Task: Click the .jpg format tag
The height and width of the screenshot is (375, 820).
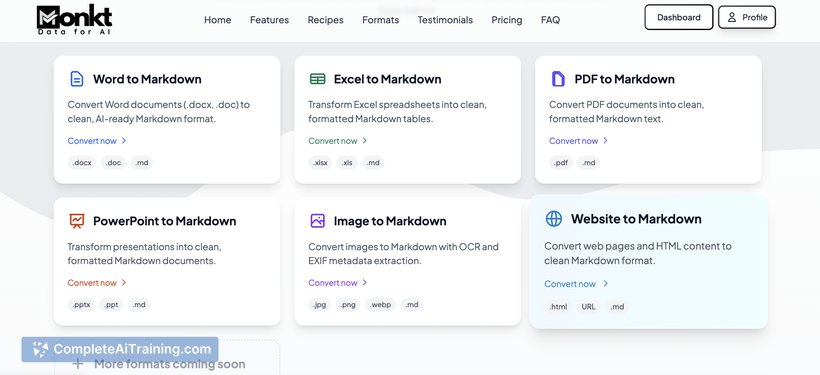Action: pyautogui.click(x=319, y=304)
